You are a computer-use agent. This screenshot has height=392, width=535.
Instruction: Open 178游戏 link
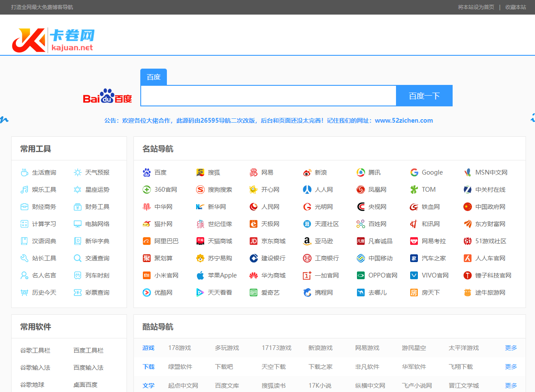click(179, 348)
